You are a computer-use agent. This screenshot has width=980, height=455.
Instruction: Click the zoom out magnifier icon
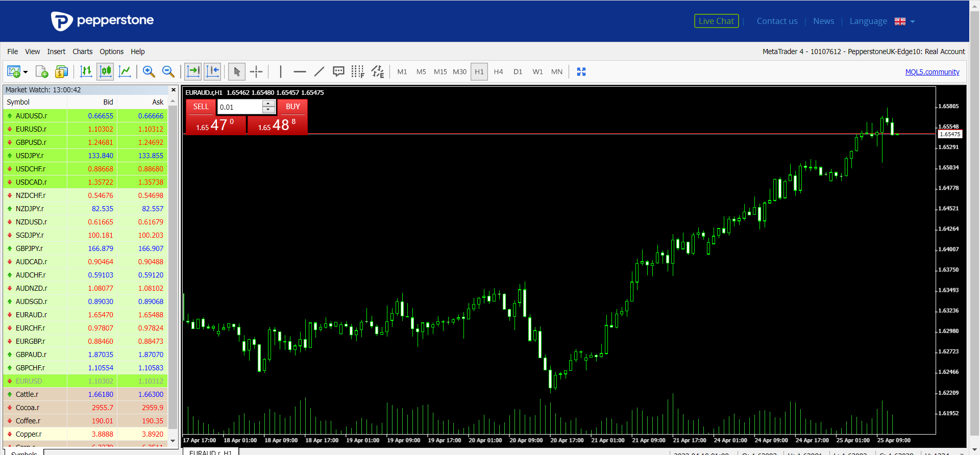[x=168, y=72]
